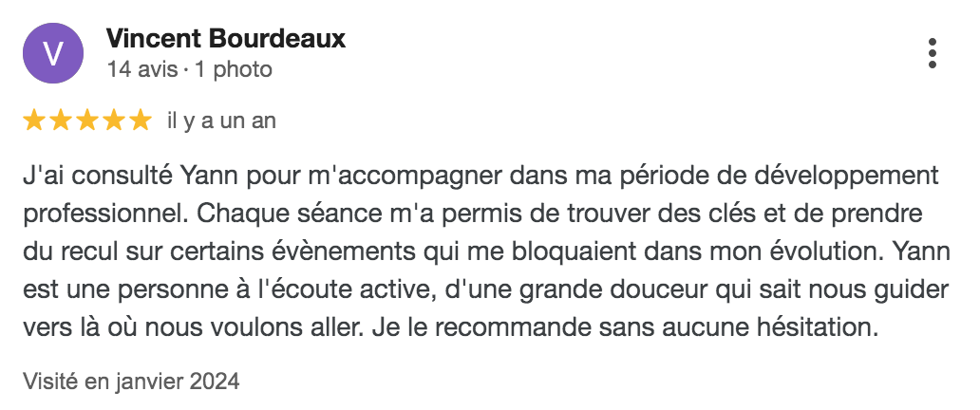Click the "Visité en janvier 2024" label
The image size is (980, 410).
click(x=131, y=382)
